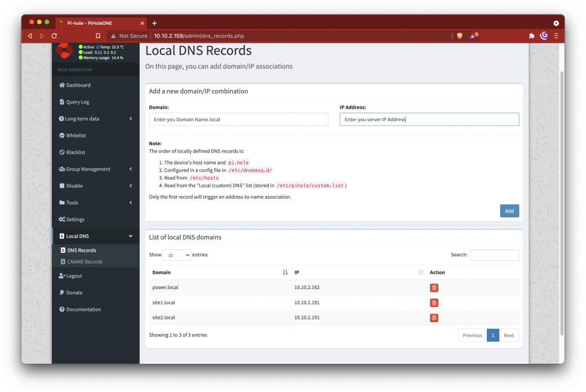Screen dimensions: 586x392
Task: Click the Add button
Action: [x=509, y=211]
